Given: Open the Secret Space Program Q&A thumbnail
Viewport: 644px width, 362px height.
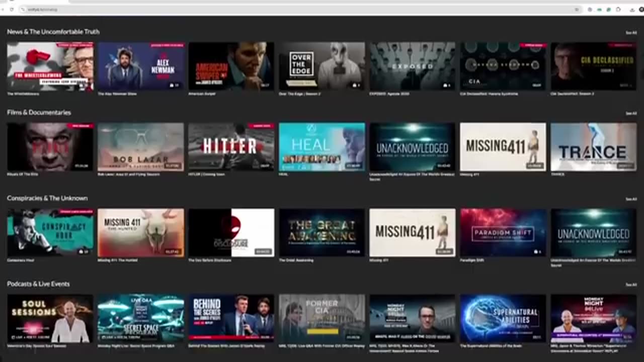Looking at the screenshot, I should pos(141,318).
